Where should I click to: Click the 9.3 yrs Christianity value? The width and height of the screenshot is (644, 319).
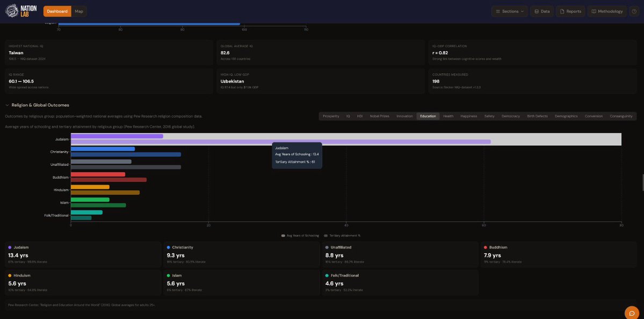176,255
